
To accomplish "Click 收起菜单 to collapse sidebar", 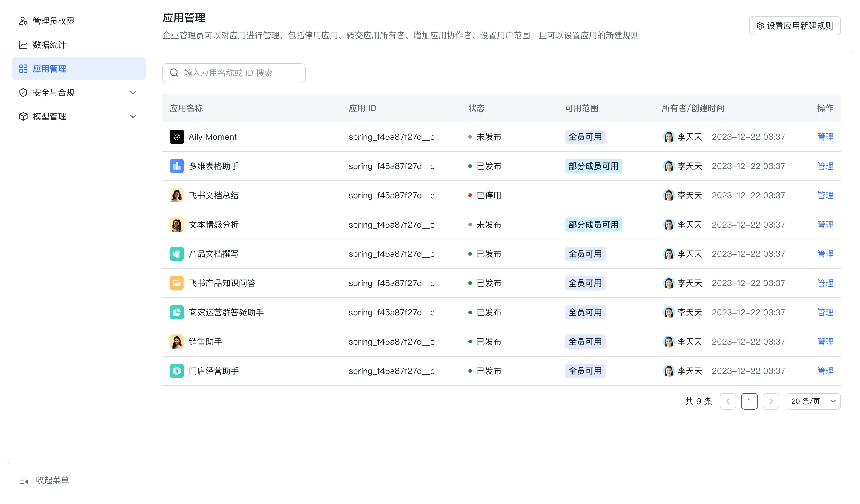I will [45, 487].
